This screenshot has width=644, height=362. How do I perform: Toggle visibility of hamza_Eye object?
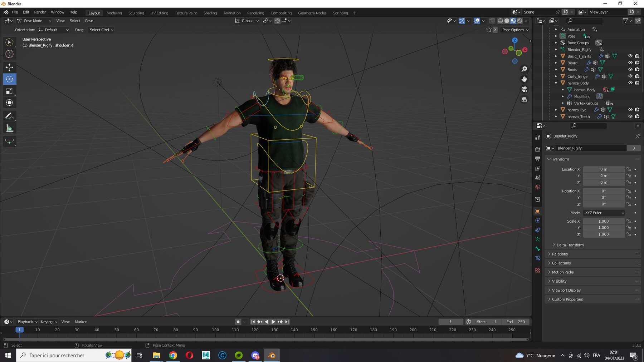pyautogui.click(x=630, y=110)
